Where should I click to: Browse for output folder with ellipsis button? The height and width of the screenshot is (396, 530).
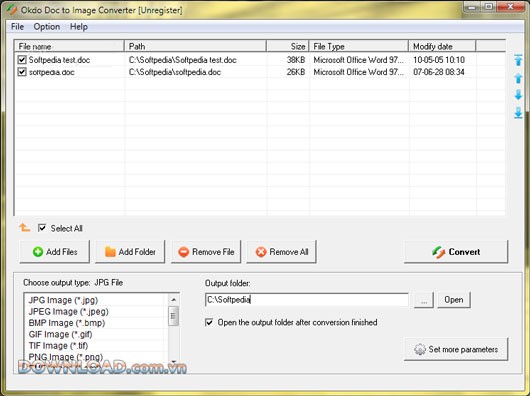pos(424,300)
